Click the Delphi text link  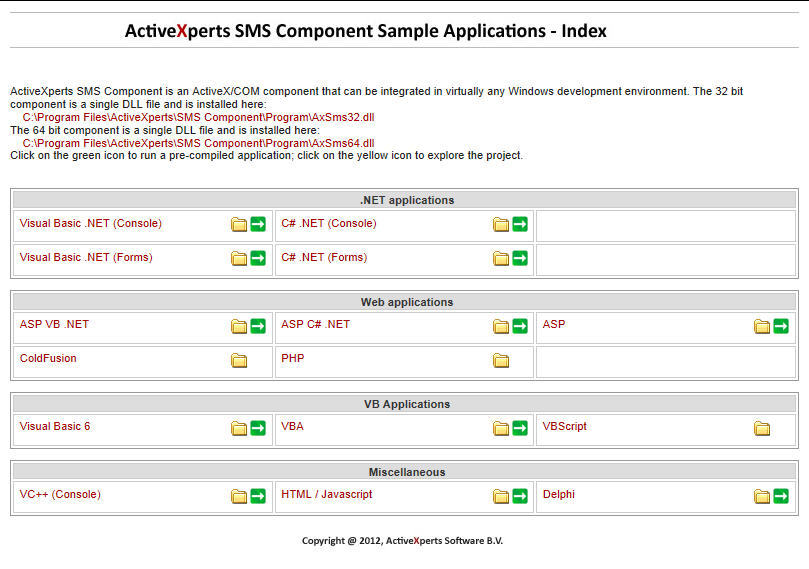[559, 495]
